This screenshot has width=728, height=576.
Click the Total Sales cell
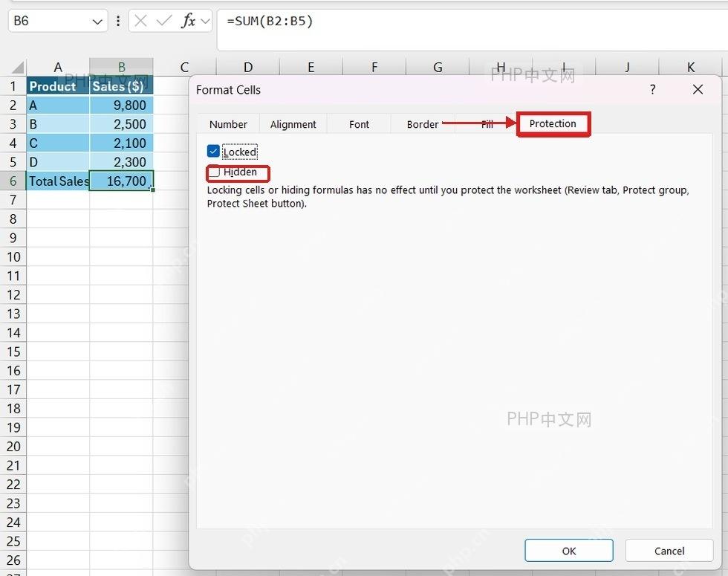pos(58,181)
